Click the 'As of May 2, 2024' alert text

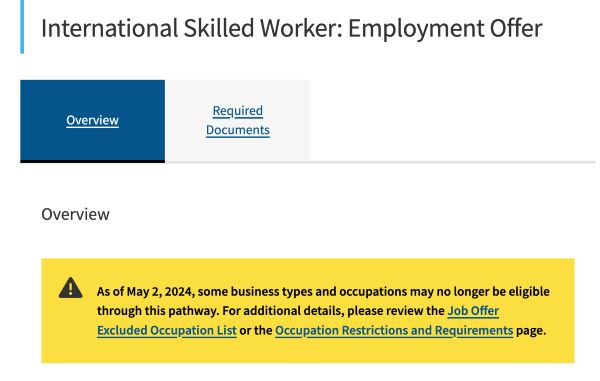point(144,291)
